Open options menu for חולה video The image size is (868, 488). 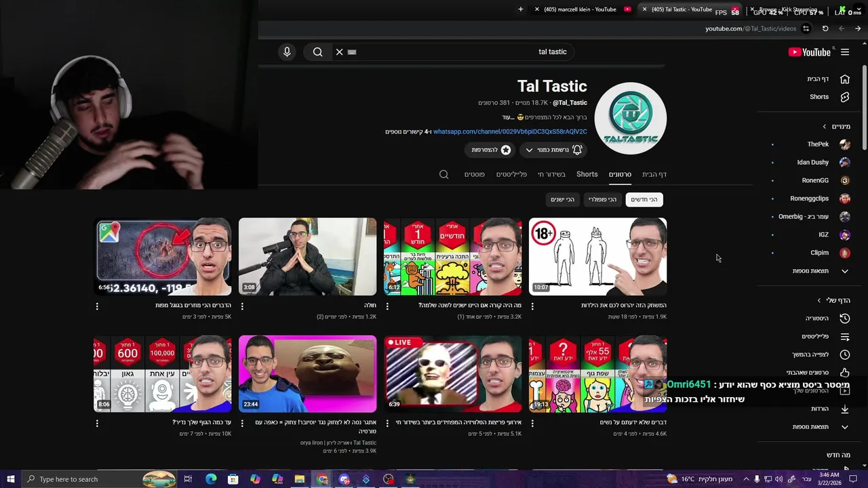pyautogui.click(x=242, y=306)
